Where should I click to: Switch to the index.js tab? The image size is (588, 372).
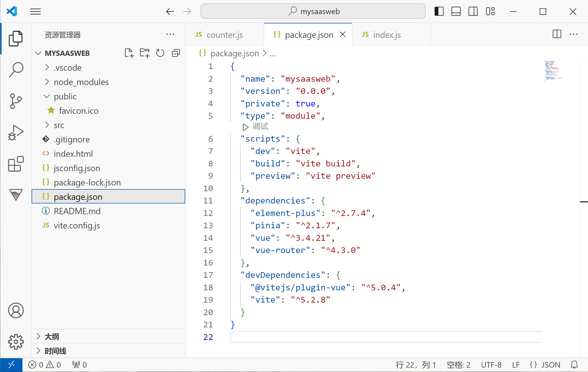(387, 35)
